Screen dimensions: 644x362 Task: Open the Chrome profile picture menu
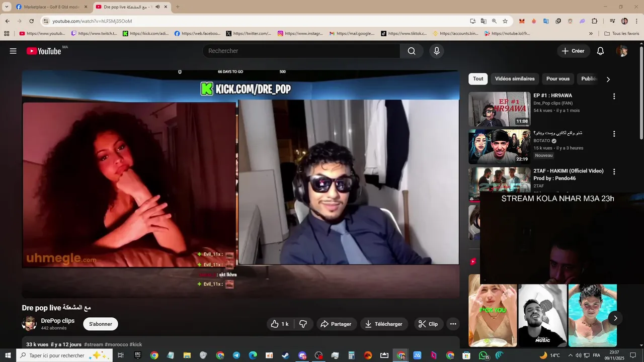pyautogui.click(x=624, y=21)
